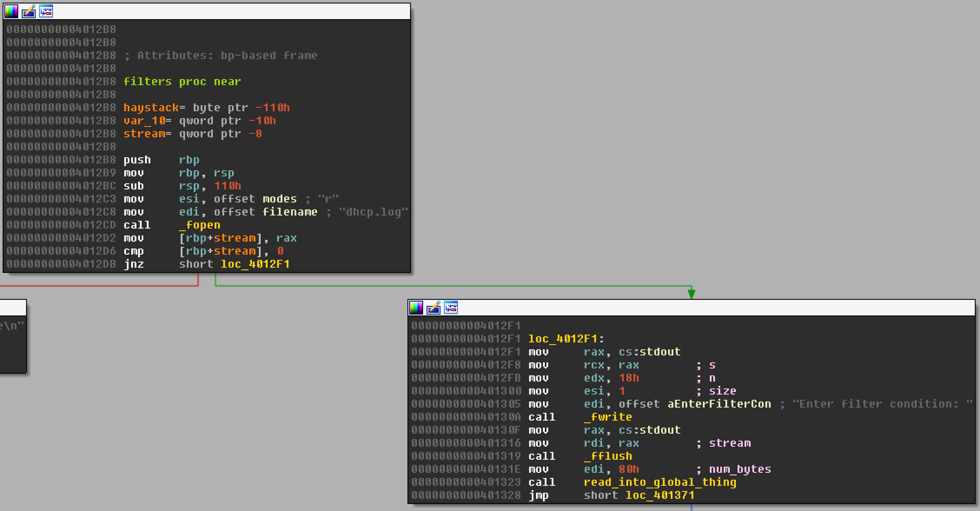Screen dimensions: 980x511
Task: Click edit-name icon on filters block
Action: pos(29,11)
